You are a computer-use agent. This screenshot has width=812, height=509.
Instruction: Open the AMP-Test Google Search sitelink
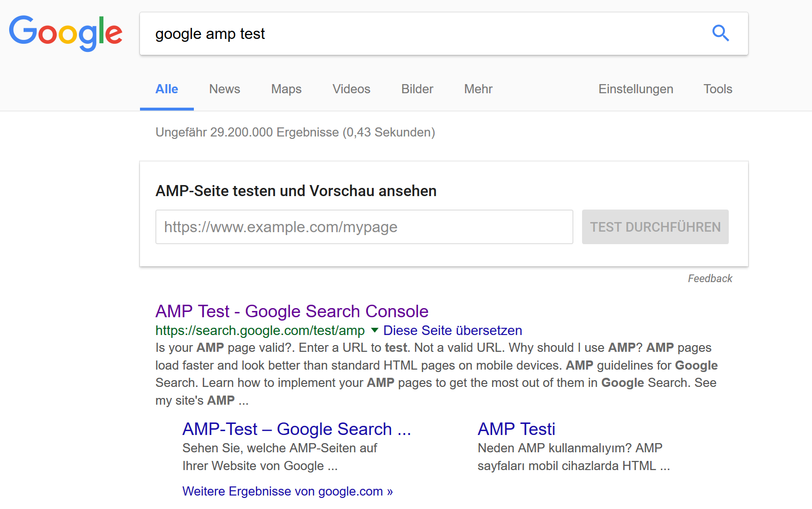point(296,429)
